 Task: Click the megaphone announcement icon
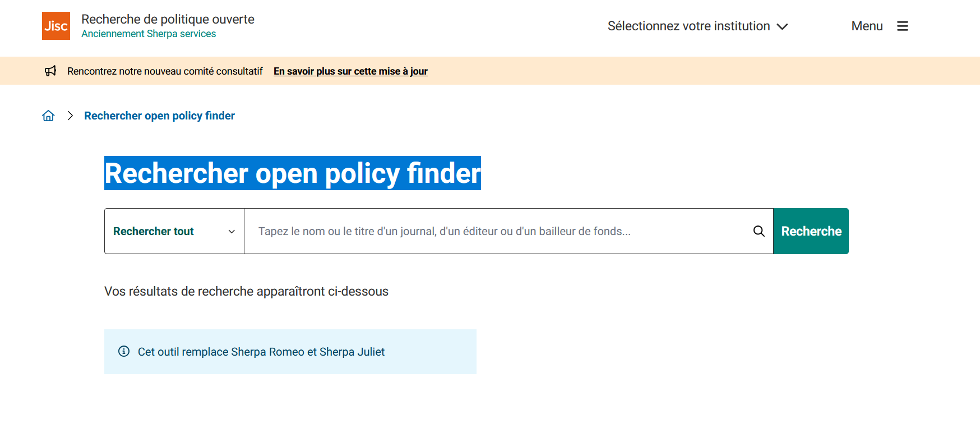coord(51,71)
